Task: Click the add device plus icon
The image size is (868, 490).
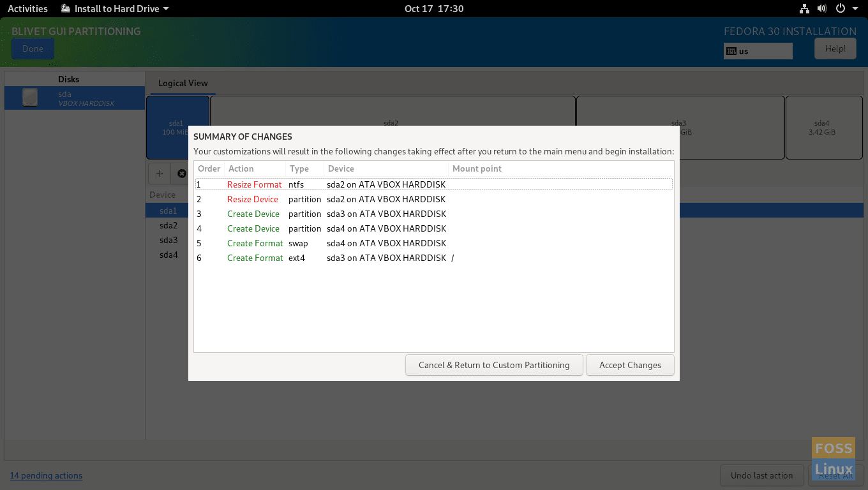Action: [x=160, y=174]
